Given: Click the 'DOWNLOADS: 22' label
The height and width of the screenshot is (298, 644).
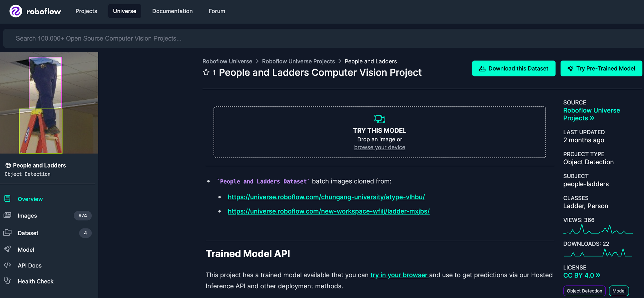Looking at the screenshot, I should [586, 244].
